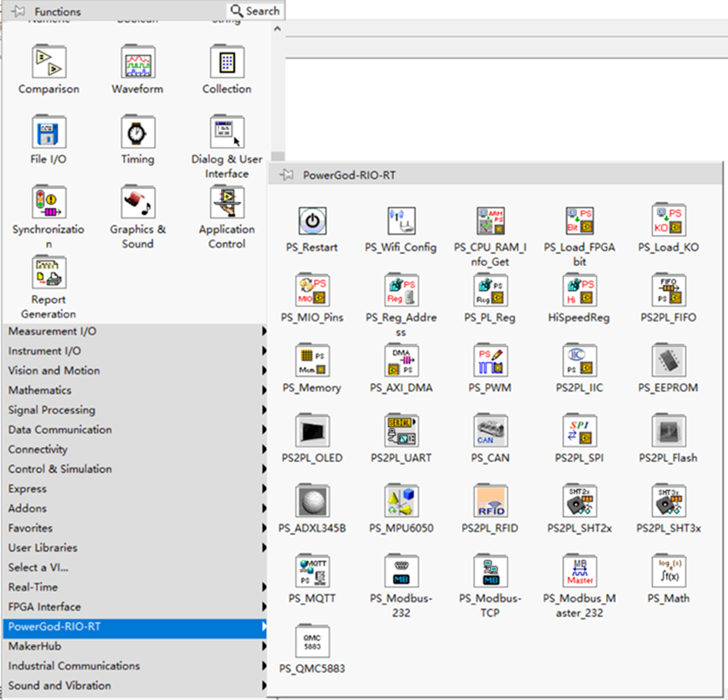This screenshot has width=728, height=700.
Task: Open the PS2PL_SHT3x subpalette
Action: [x=669, y=500]
